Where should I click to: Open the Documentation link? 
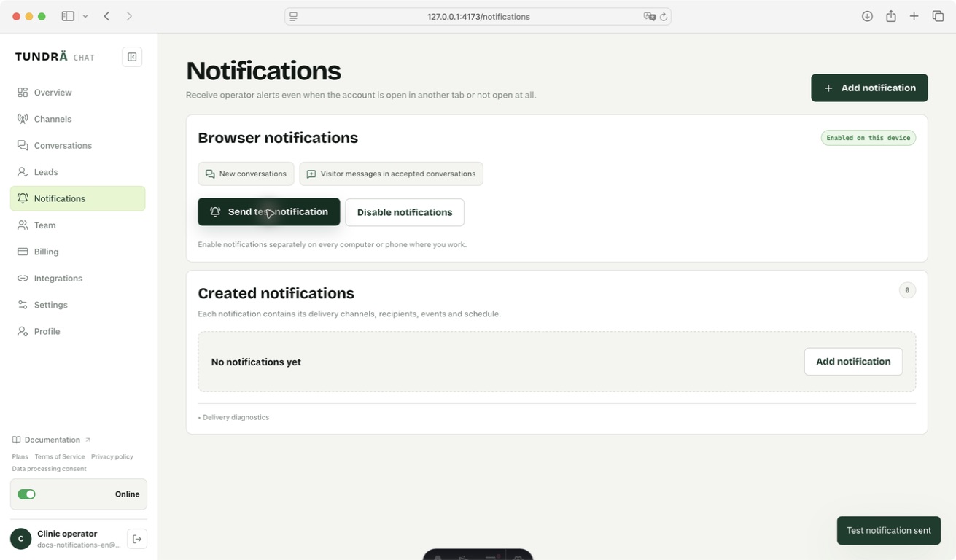[51, 440]
